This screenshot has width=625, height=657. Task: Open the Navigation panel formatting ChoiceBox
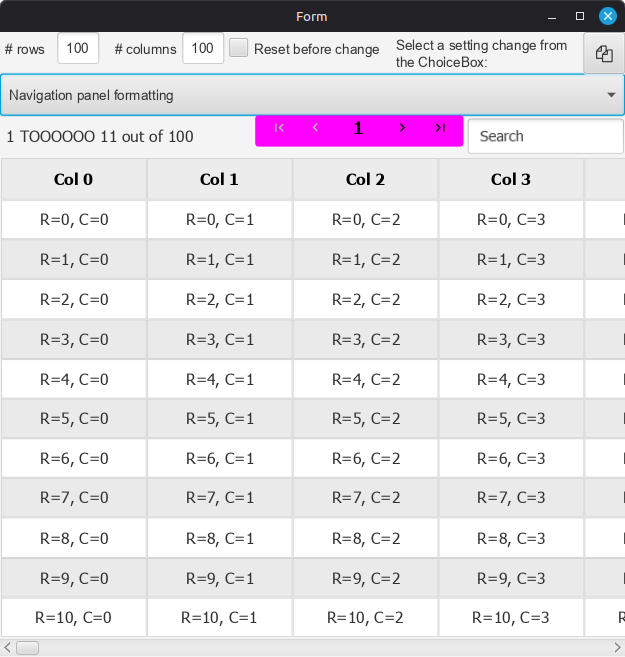point(312,95)
